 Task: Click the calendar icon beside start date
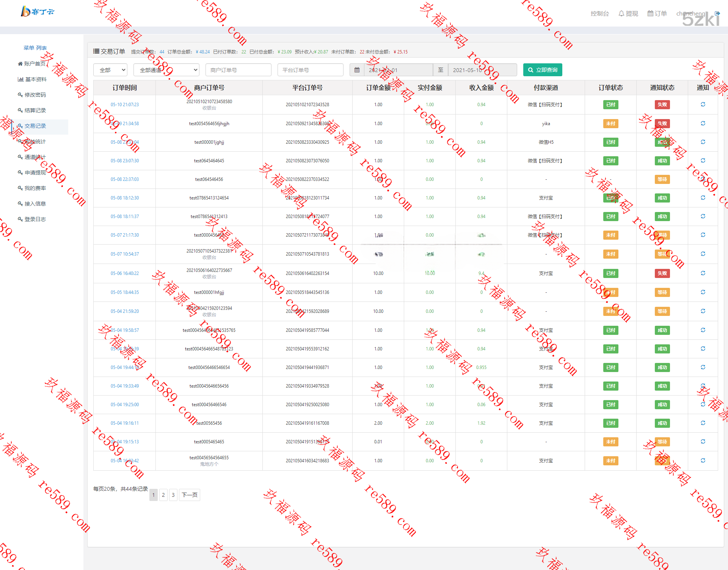(357, 70)
